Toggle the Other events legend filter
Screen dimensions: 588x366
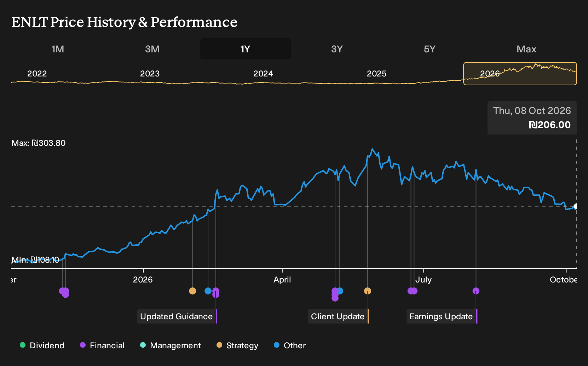pos(290,345)
